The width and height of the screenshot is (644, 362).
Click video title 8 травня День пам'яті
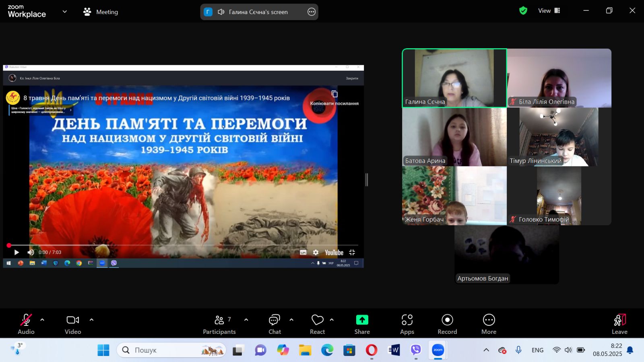click(157, 98)
